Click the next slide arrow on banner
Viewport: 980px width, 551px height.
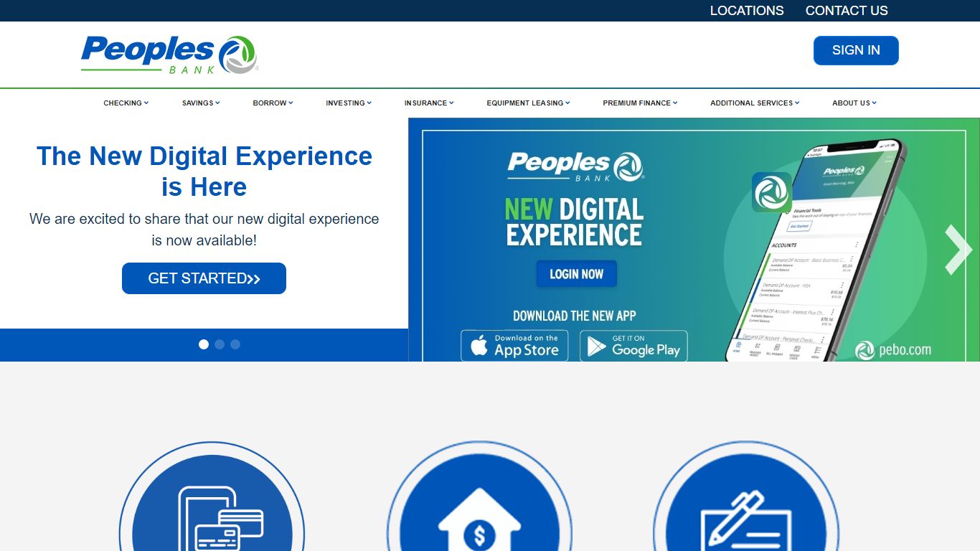[958, 250]
